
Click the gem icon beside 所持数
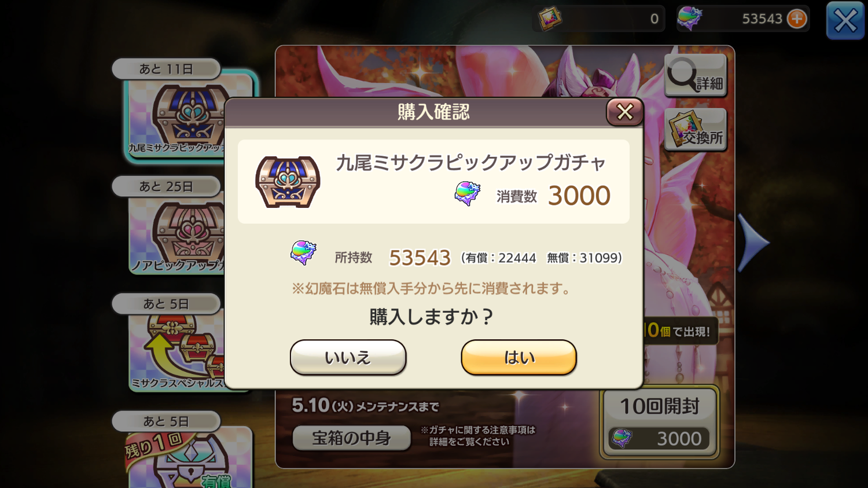click(303, 253)
